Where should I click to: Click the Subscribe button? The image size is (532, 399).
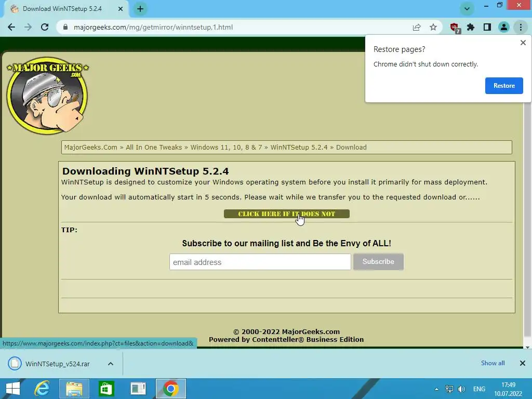tap(378, 262)
